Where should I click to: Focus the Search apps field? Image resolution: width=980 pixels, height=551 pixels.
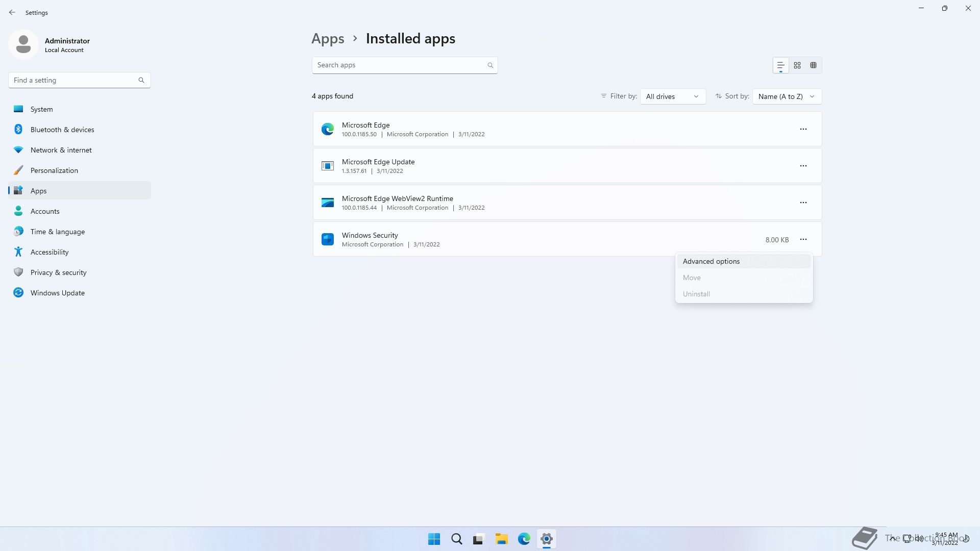point(405,65)
